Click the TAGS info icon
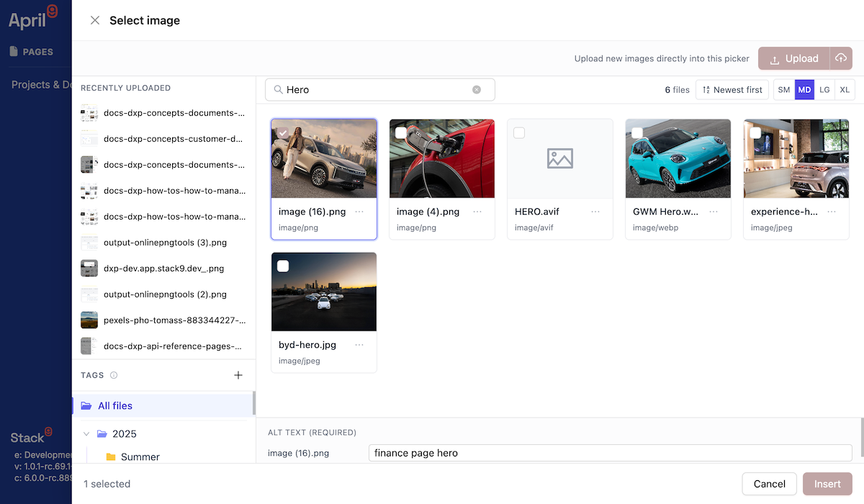Viewport: 864px width, 504px height. (x=114, y=375)
